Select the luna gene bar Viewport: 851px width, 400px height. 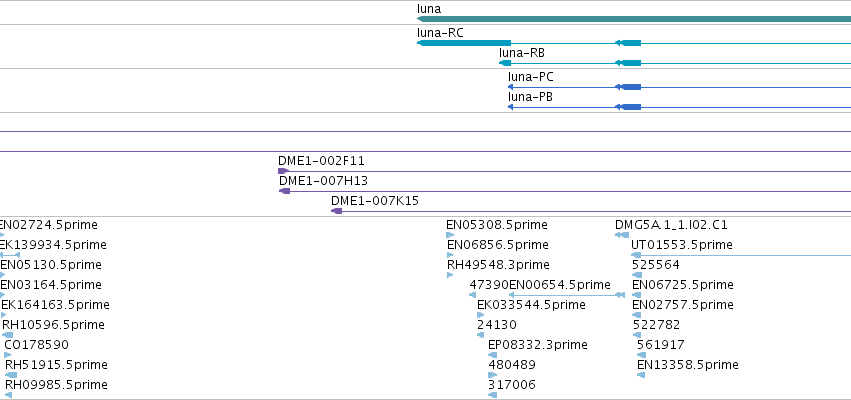pyautogui.click(x=634, y=19)
